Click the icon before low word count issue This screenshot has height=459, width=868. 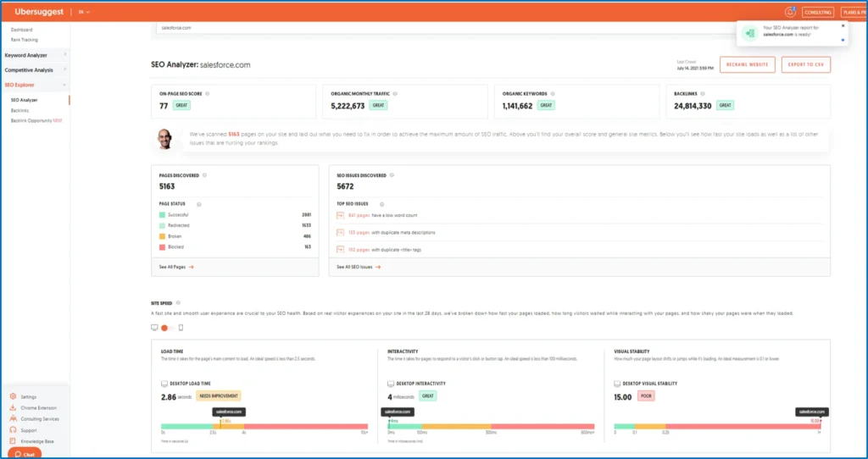pyautogui.click(x=341, y=215)
